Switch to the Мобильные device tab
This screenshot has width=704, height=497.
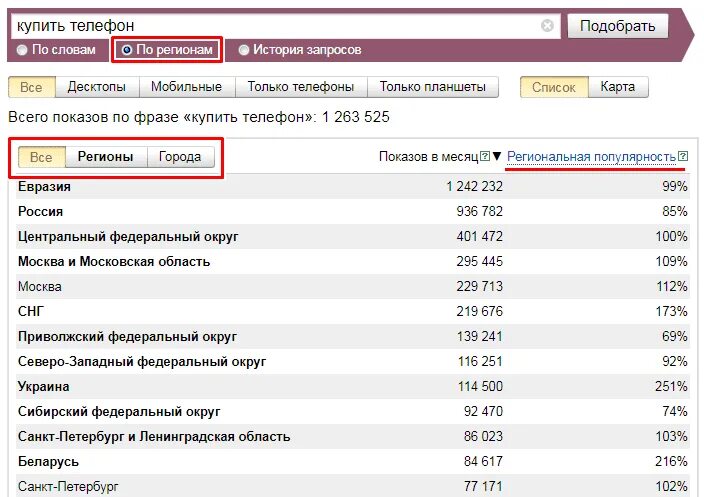187,87
